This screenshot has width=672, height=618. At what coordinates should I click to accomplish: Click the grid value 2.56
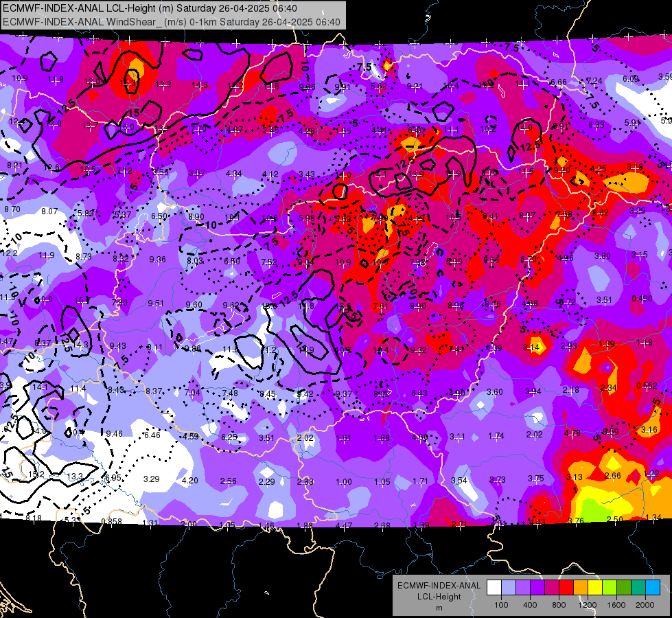point(228,481)
